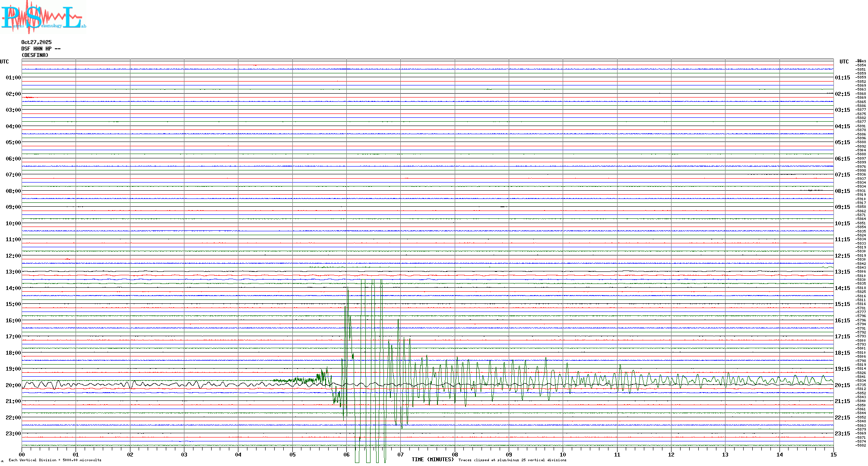Click the UTC label at top right
This screenshot has width=868, height=466.
point(844,62)
